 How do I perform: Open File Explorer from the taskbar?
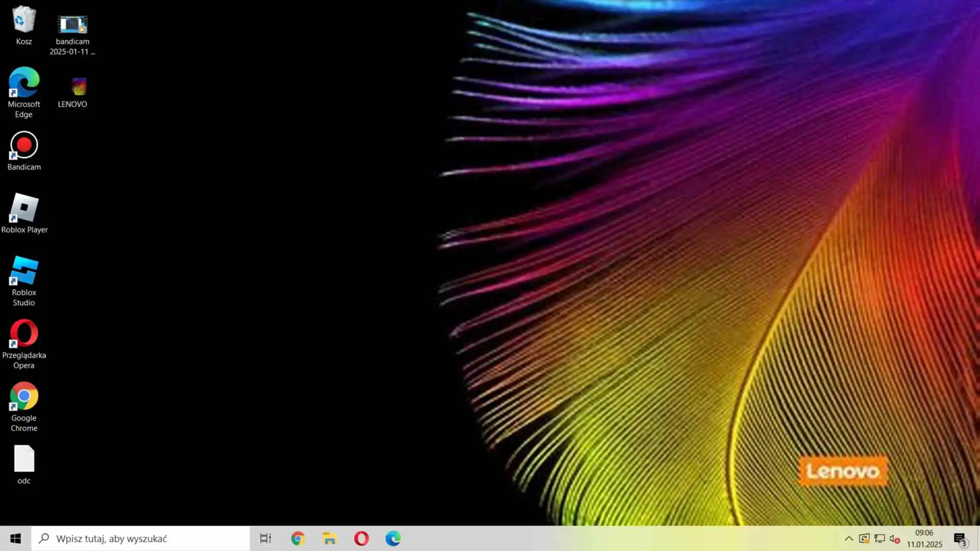tap(330, 538)
